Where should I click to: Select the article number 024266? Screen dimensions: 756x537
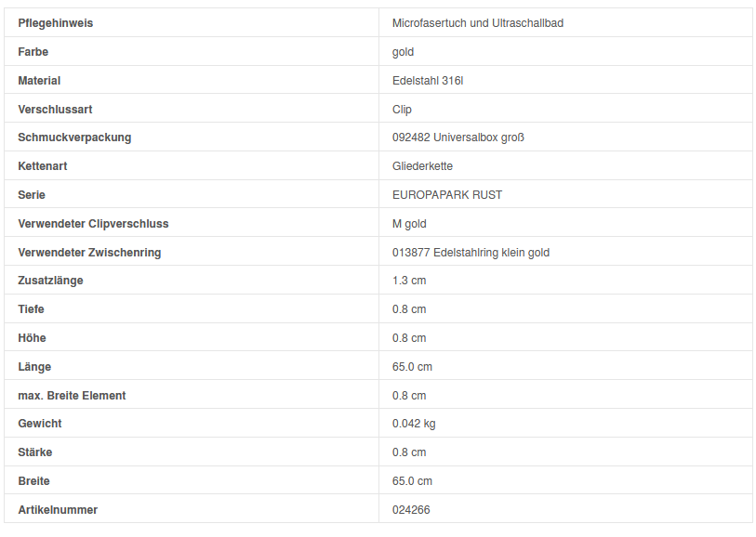pos(411,510)
